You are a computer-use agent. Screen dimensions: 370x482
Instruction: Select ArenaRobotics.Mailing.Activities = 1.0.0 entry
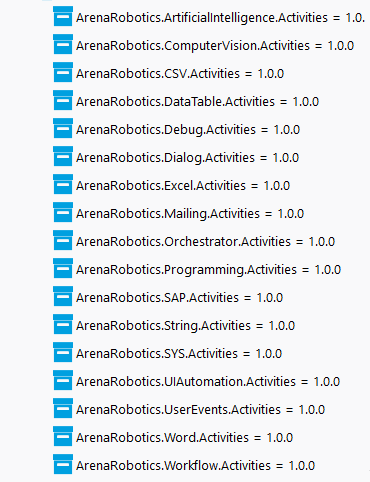pos(190,214)
